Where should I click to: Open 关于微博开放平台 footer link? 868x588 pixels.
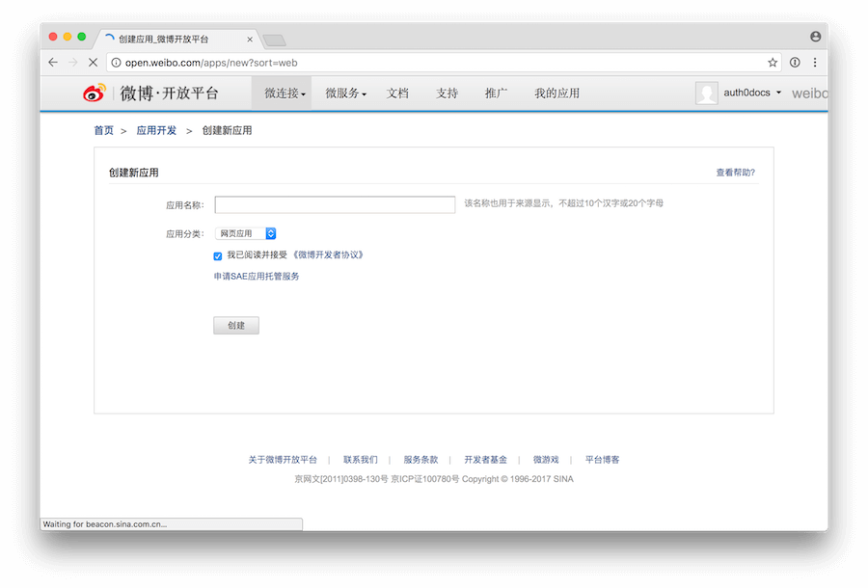pyautogui.click(x=283, y=460)
